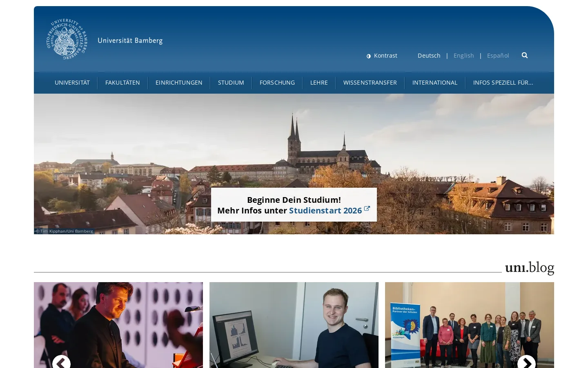Image resolution: width=588 pixels, height=368 pixels.
Task: Switch language to English
Action: point(463,56)
